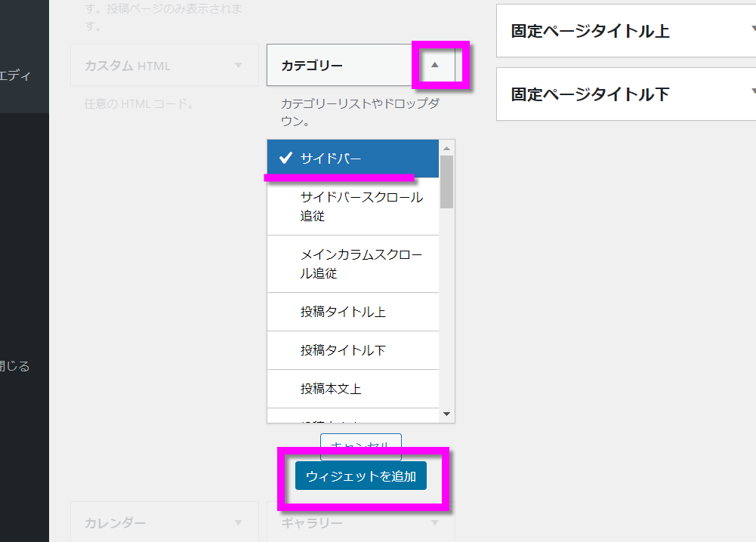Click the arrow icon on ギャラリー widget
Viewport: 756px width, 542px height.
tap(434, 522)
